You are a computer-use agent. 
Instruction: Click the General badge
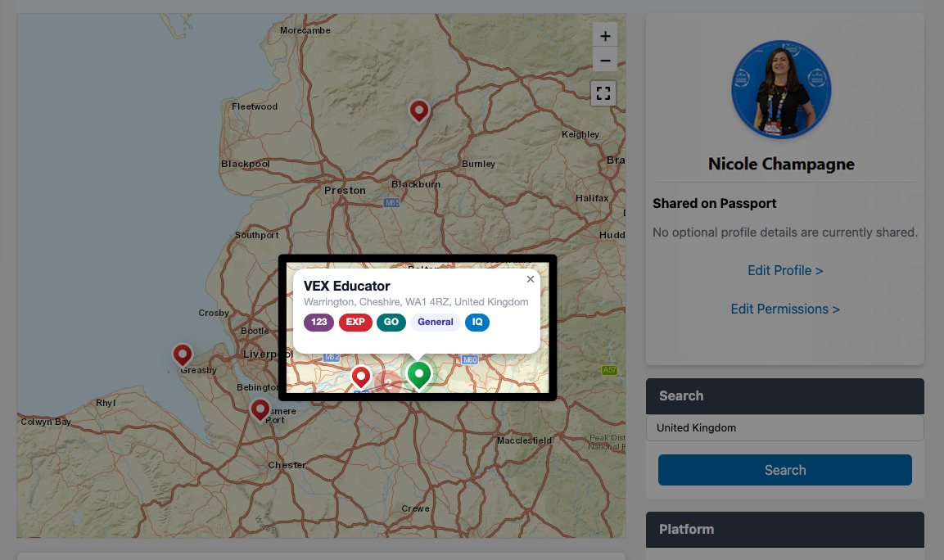tap(436, 322)
